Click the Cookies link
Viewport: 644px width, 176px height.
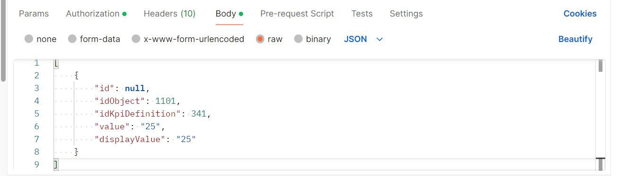coord(580,14)
